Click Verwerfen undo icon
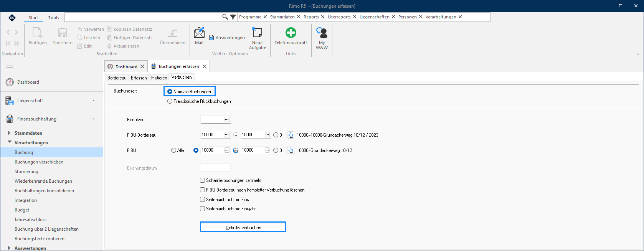 (x=80, y=29)
